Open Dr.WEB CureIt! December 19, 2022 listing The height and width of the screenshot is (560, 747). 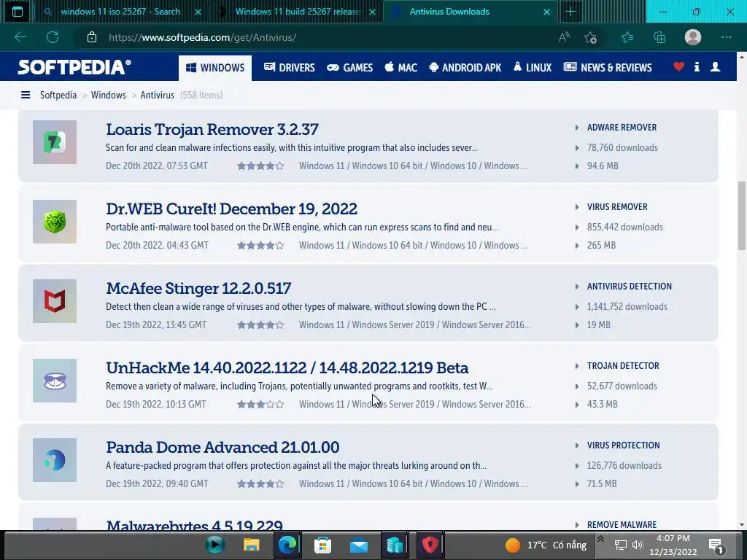point(231,209)
